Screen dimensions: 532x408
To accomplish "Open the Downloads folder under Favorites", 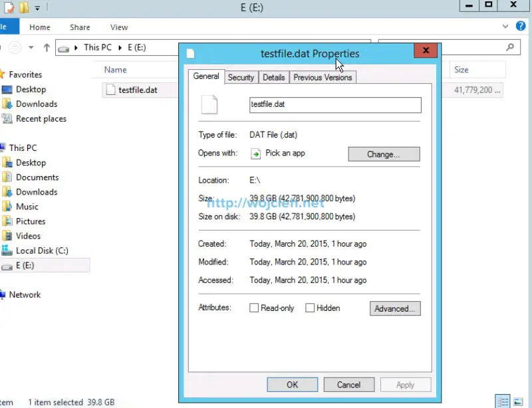I will (37, 104).
